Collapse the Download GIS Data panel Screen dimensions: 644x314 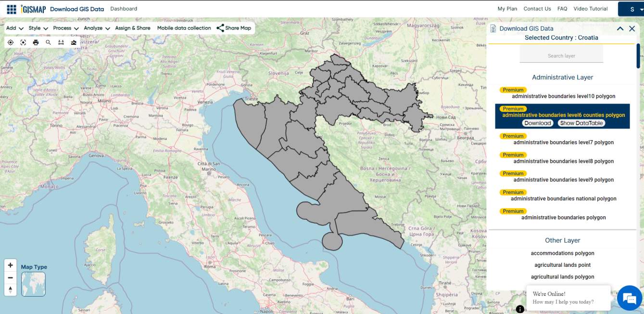tap(620, 28)
